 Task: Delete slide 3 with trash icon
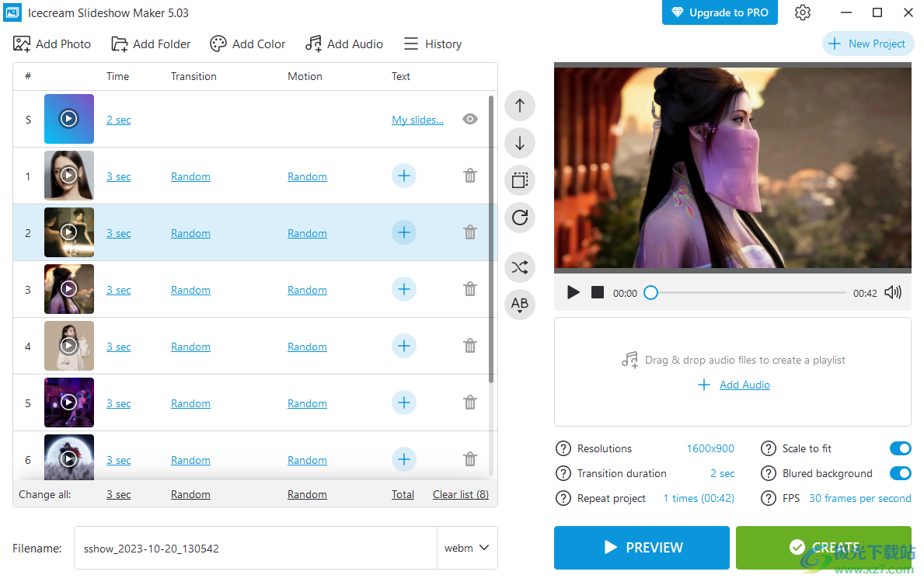click(469, 289)
